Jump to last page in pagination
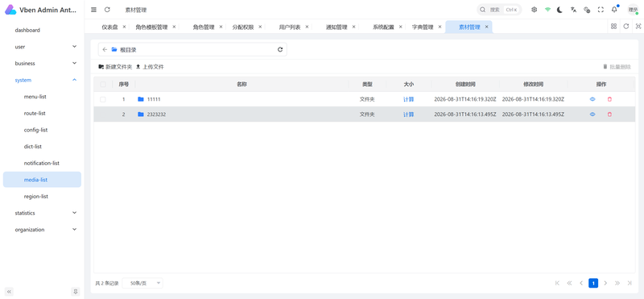 pos(630,283)
